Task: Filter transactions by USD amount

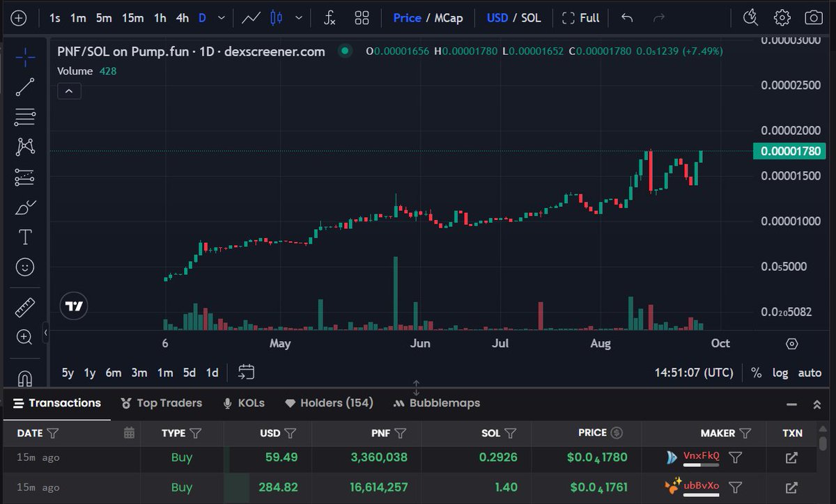Action: click(291, 433)
